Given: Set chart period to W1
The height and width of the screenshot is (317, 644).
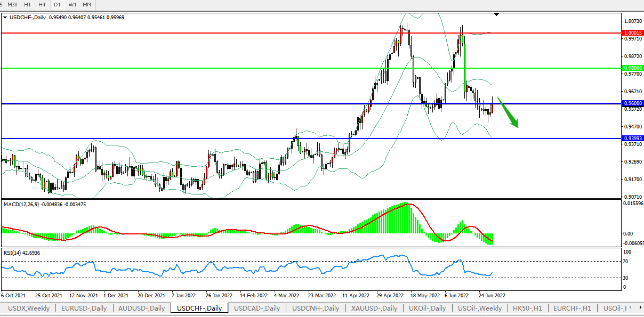Looking at the screenshot, I should click(x=73, y=4).
